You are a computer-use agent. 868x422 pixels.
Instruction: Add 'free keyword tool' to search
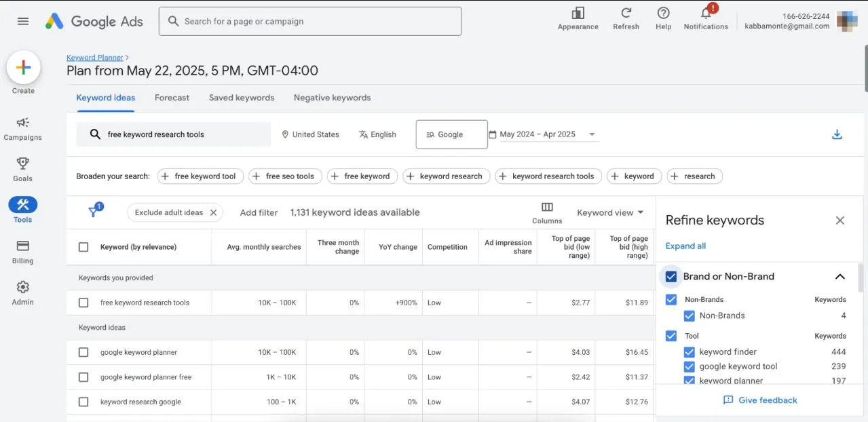200,176
